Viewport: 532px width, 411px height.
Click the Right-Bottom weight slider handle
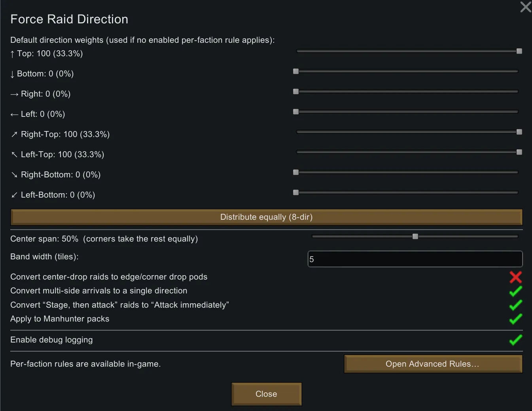(296, 172)
